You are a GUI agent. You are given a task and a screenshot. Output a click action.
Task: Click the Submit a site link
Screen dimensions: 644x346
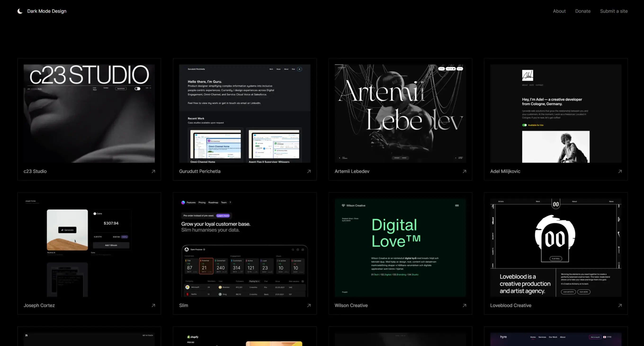tap(613, 11)
